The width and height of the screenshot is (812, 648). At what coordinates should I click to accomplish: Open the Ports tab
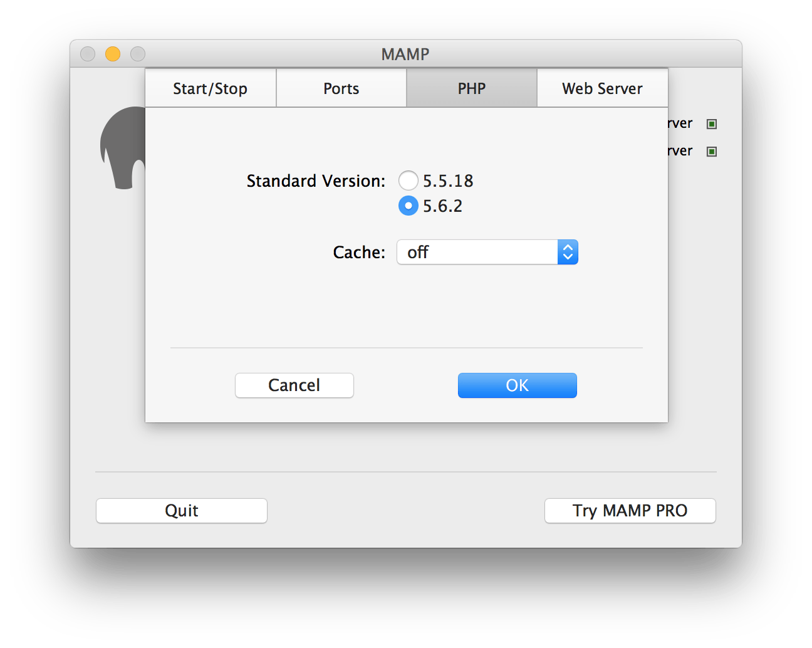pos(341,88)
